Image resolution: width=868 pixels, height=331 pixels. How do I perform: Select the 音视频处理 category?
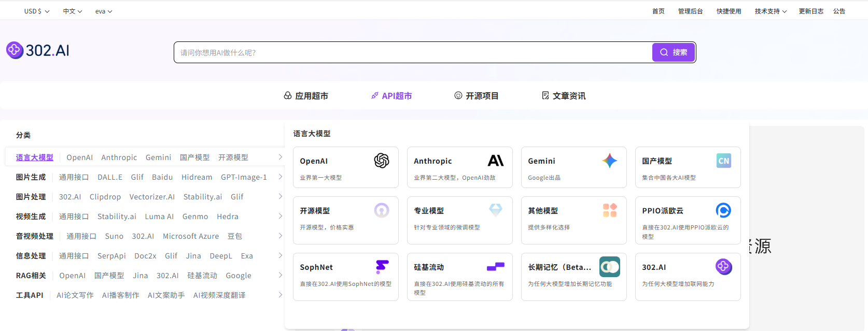35,236
